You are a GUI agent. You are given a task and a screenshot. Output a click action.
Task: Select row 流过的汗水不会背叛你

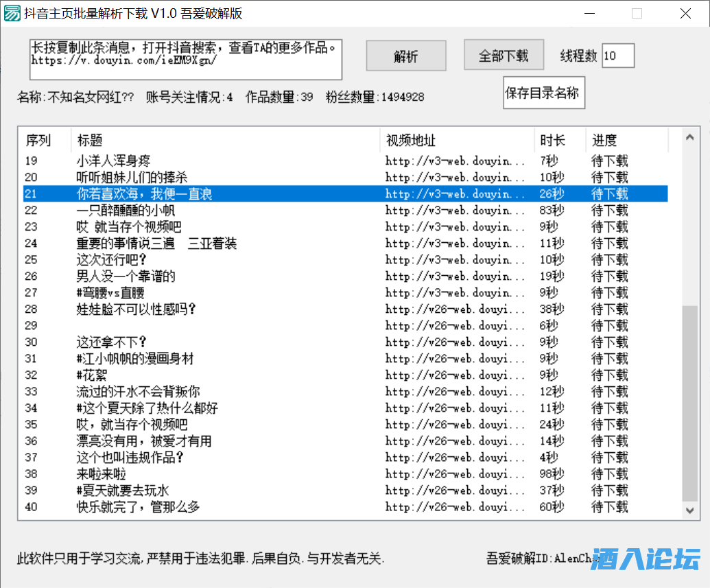(346, 391)
